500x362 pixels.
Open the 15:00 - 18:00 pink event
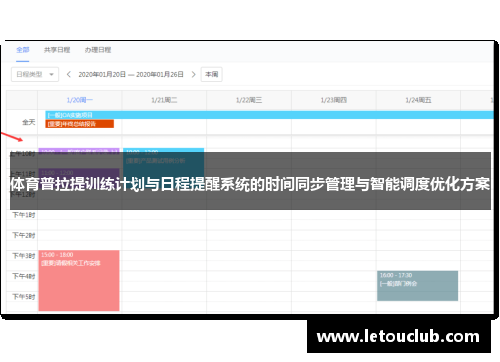79,281
